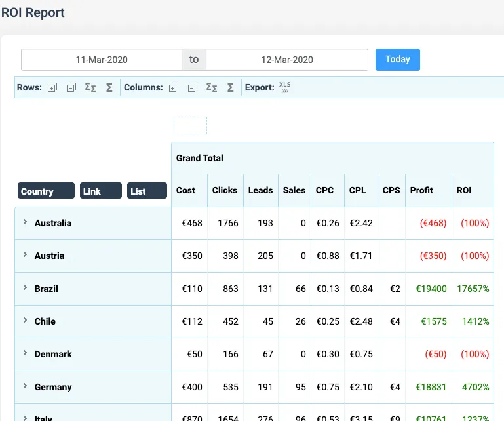This screenshot has height=421, width=504.
Task: Collapse all rows icon
Action: [x=71, y=87]
